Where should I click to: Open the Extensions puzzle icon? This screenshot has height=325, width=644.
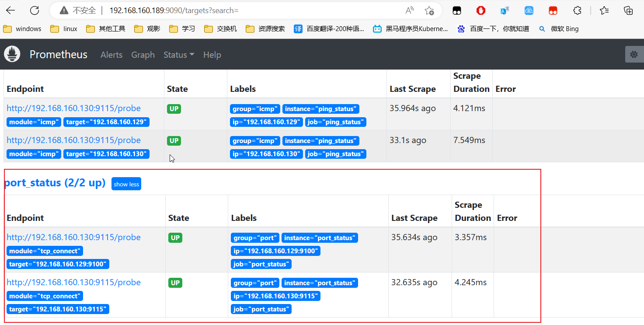pos(577,10)
